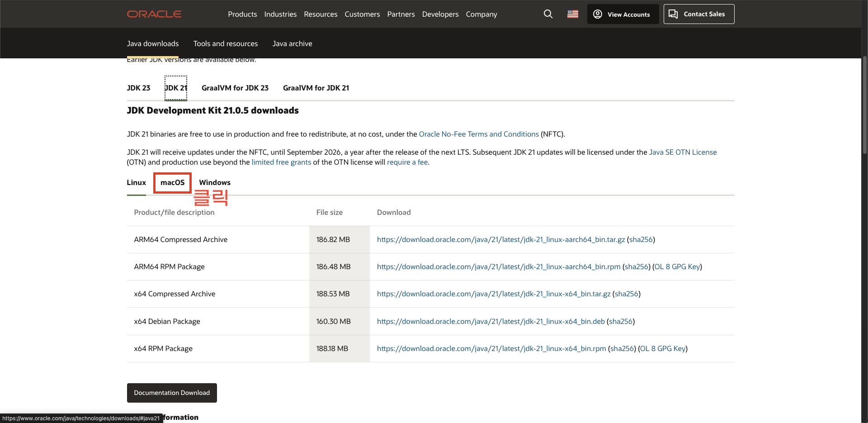The image size is (868, 423).
Task: Click 'x64 RPM Package' row label
Action: (x=163, y=348)
